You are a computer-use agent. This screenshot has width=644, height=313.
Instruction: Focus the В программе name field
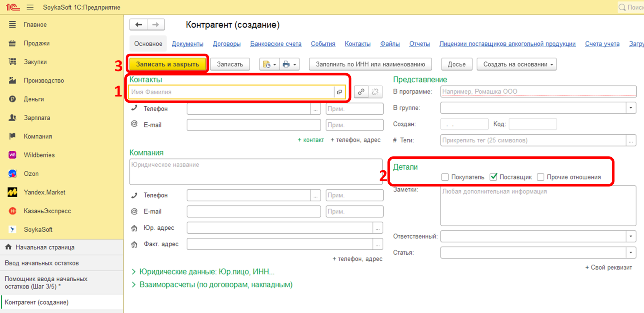(538, 91)
